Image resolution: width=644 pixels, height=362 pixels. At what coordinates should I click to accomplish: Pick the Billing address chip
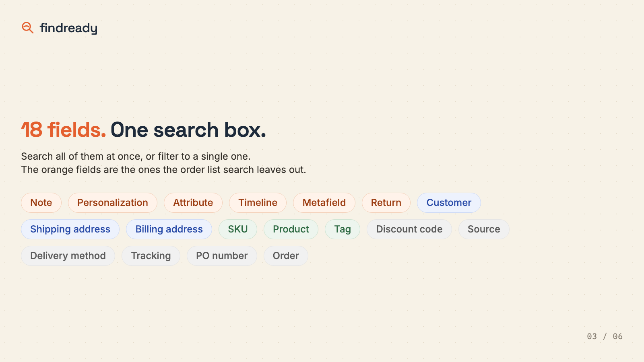tap(169, 229)
